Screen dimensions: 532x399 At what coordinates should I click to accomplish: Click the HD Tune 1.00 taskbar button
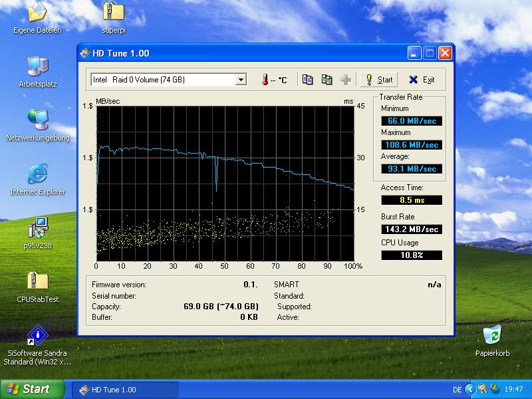pyautogui.click(x=125, y=390)
